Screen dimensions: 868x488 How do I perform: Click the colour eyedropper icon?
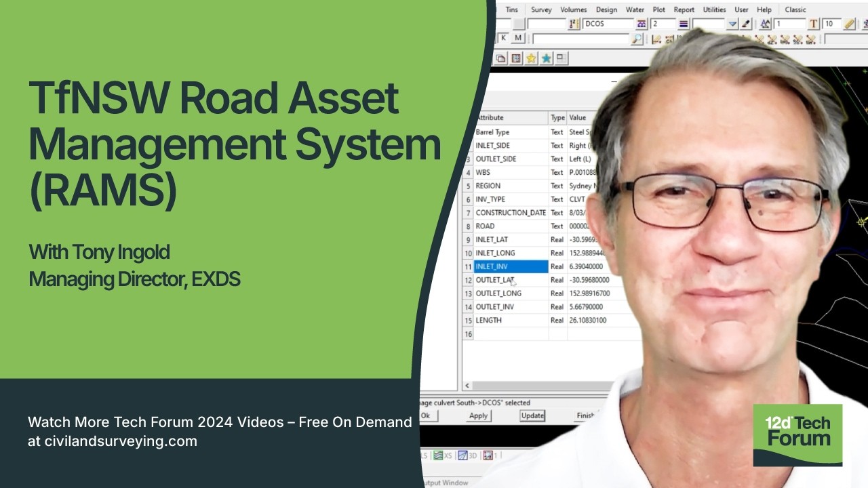746,24
